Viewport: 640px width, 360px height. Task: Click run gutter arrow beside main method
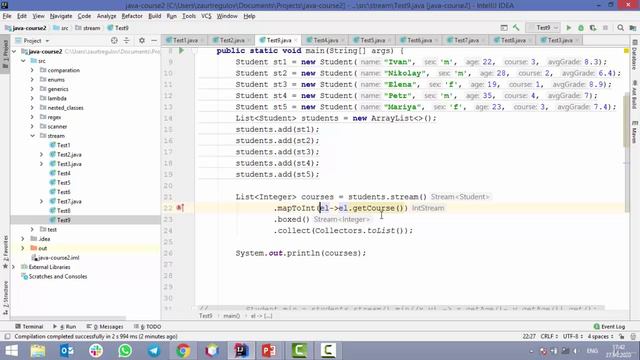(181, 51)
